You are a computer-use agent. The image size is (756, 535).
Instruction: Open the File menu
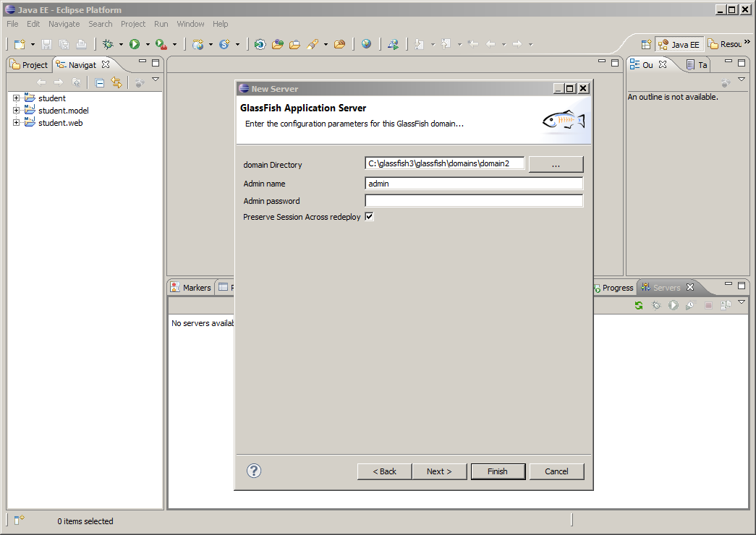12,24
